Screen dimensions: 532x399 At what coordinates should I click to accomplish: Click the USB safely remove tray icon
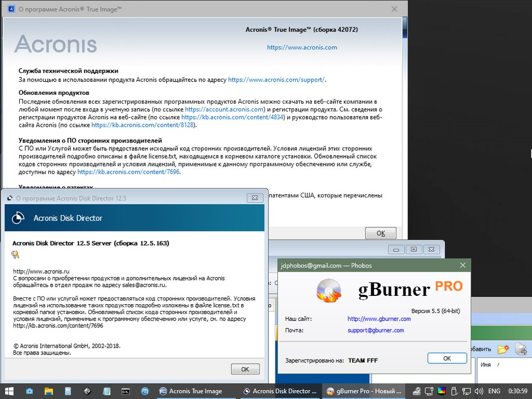(454, 391)
